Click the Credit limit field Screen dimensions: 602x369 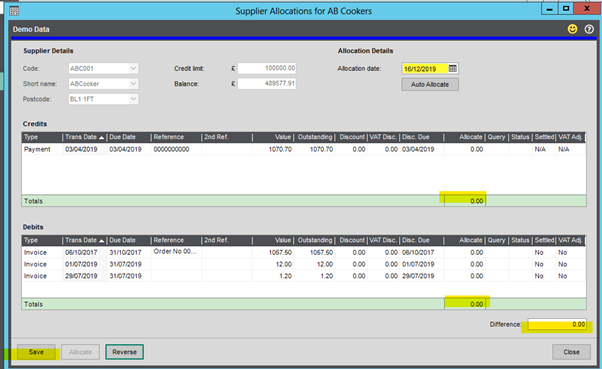pyautogui.click(x=267, y=68)
